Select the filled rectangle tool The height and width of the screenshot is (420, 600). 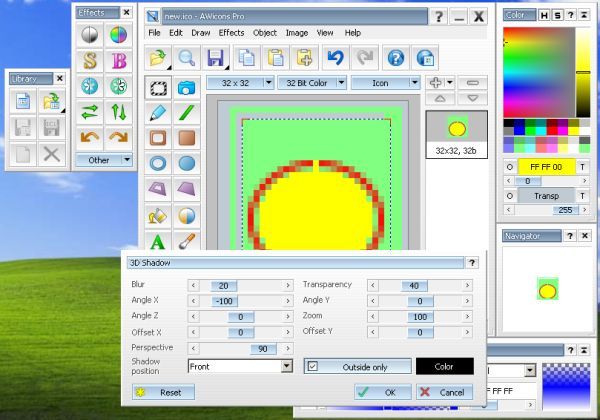tap(186, 138)
